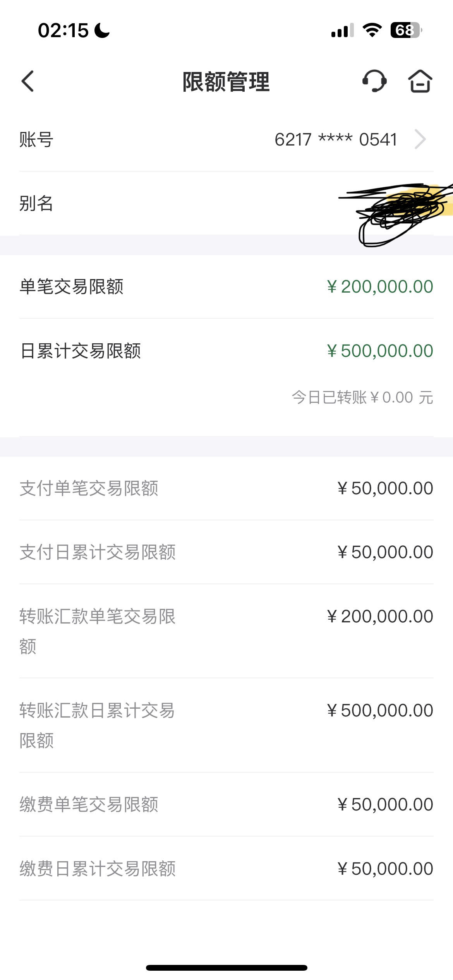Select 转账汇款日累计交易限额 row

tap(226, 725)
